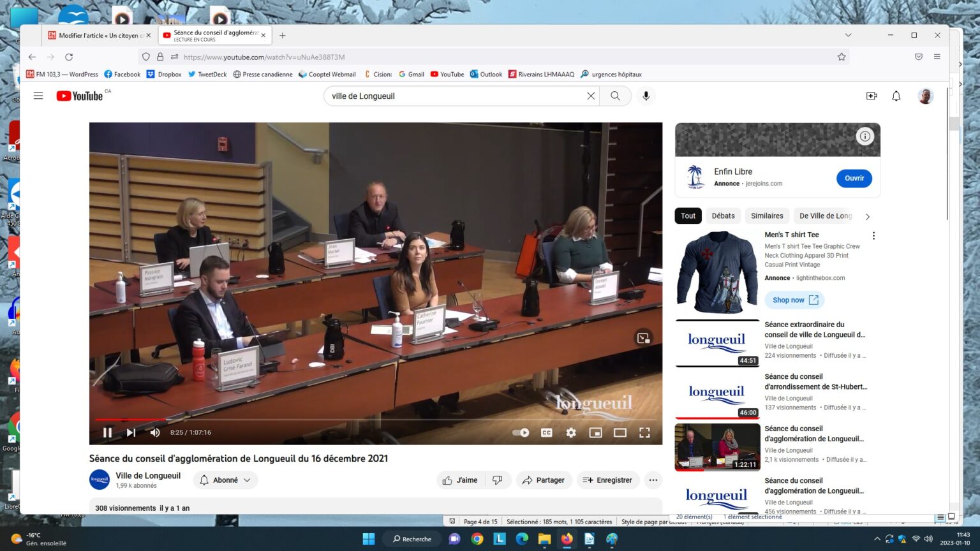Enter fullscreen video mode
Image resolution: width=980 pixels, height=551 pixels.
click(x=644, y=432)
